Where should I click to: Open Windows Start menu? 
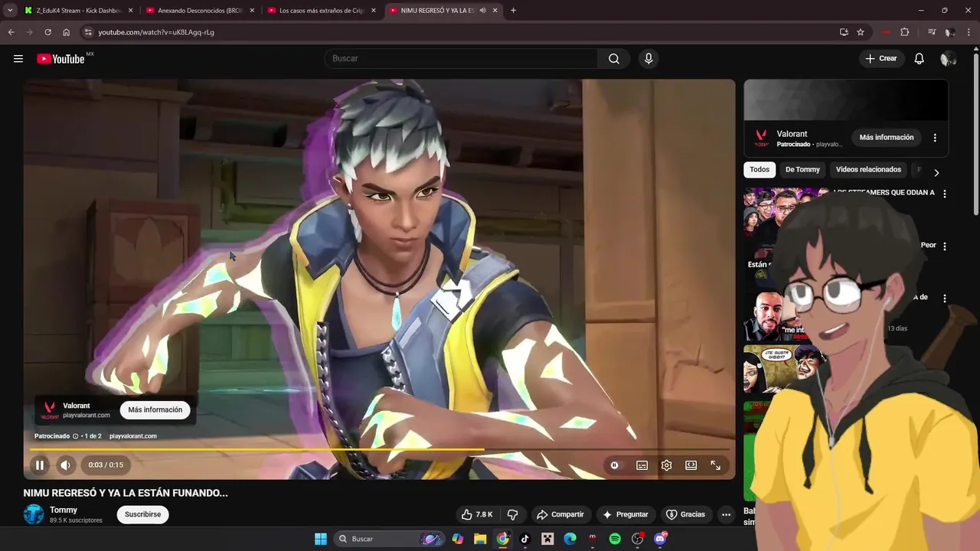pos(321,539)
